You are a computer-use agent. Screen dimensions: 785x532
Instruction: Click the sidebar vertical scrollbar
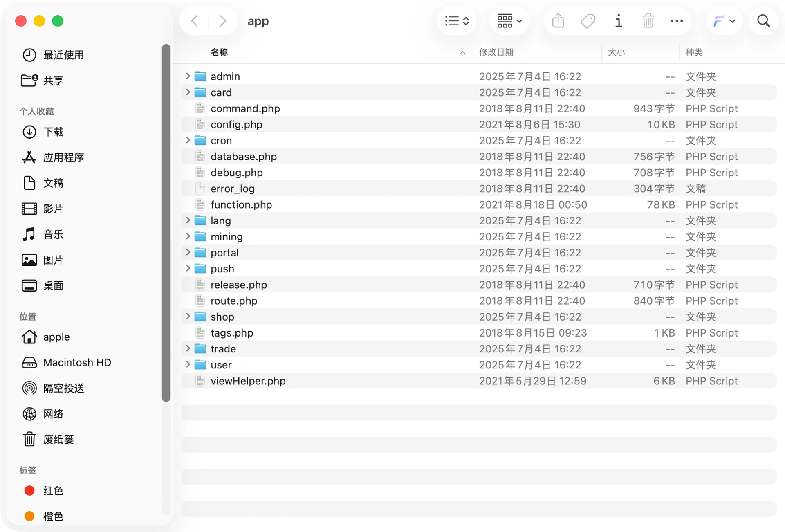click(x=166, y=223)
